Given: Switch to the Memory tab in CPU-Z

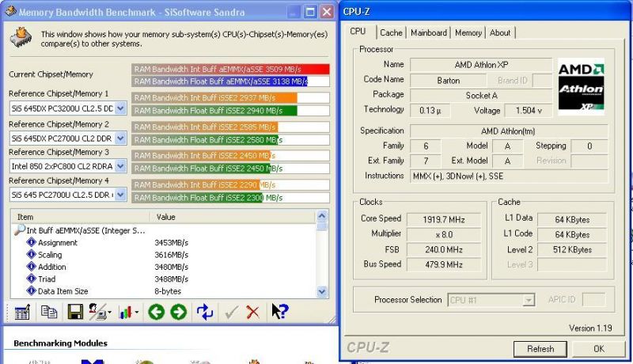Looking at the screenshot, I should pyautogui.click(x=468, y=32).
